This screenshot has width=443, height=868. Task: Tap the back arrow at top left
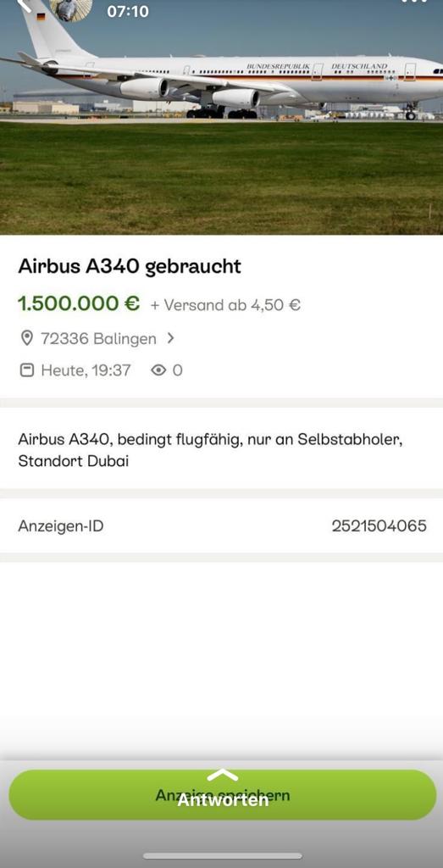pos(23,6)
